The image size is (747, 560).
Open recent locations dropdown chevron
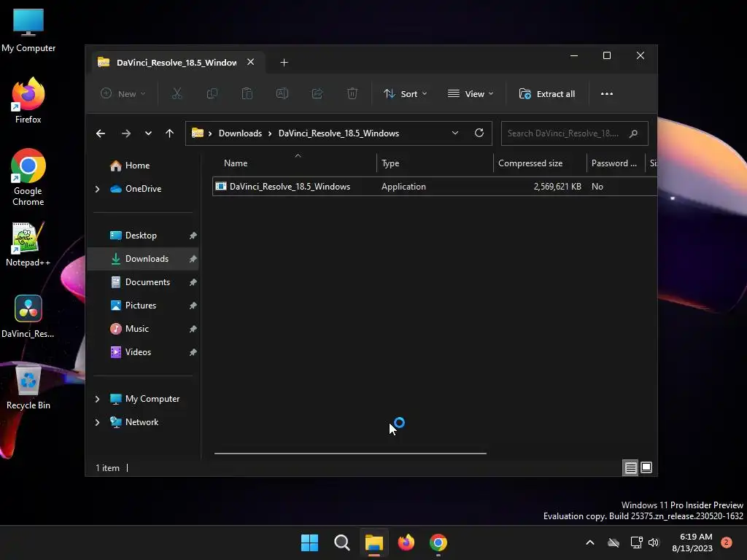click(x=148, y=133)
